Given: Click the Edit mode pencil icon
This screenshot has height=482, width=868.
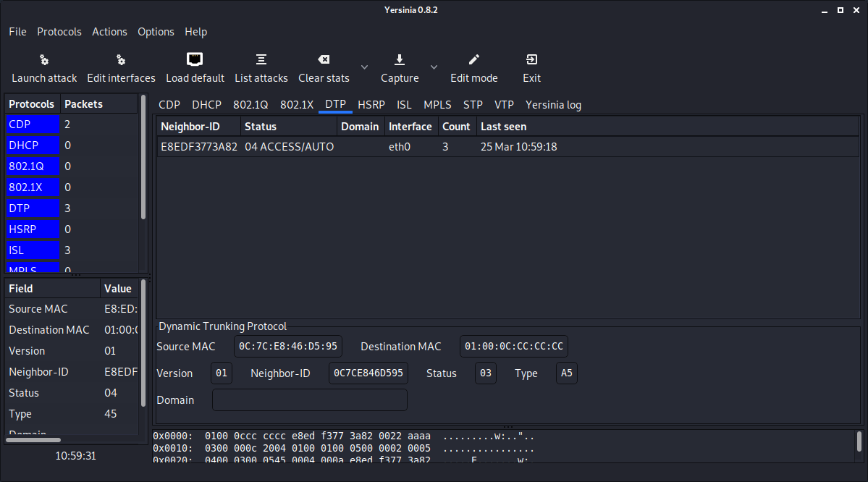Looking at the screenshot, I should pyautogui.click(x=474, y=59).
